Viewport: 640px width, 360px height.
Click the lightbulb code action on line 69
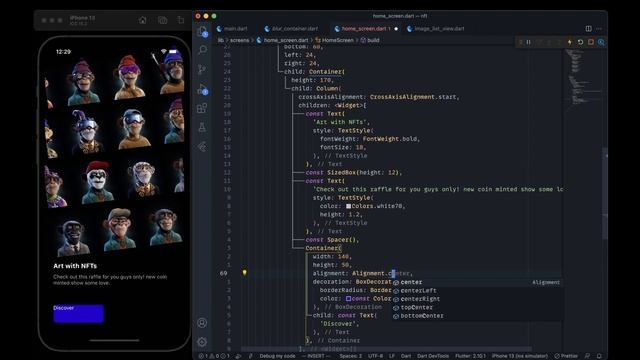(244, 273)
